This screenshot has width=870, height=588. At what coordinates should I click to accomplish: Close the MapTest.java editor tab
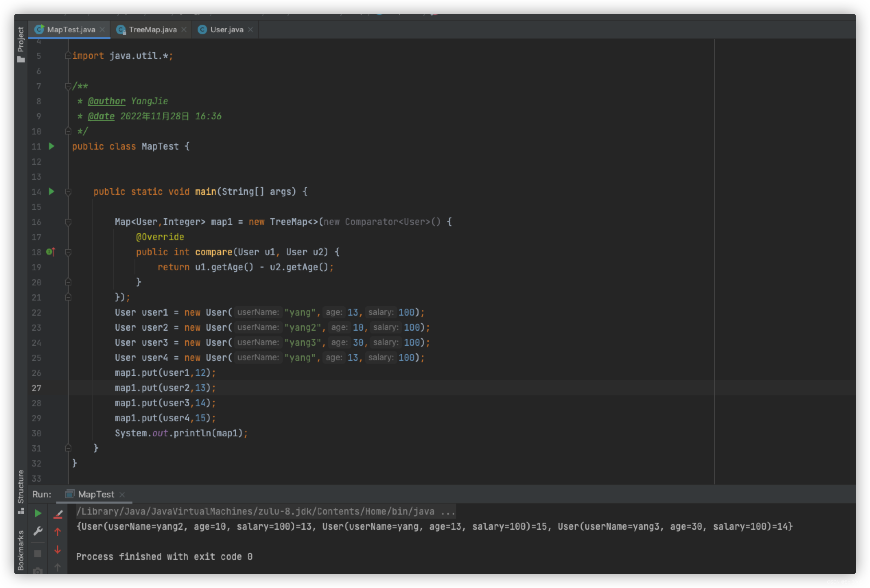point(102,30)
